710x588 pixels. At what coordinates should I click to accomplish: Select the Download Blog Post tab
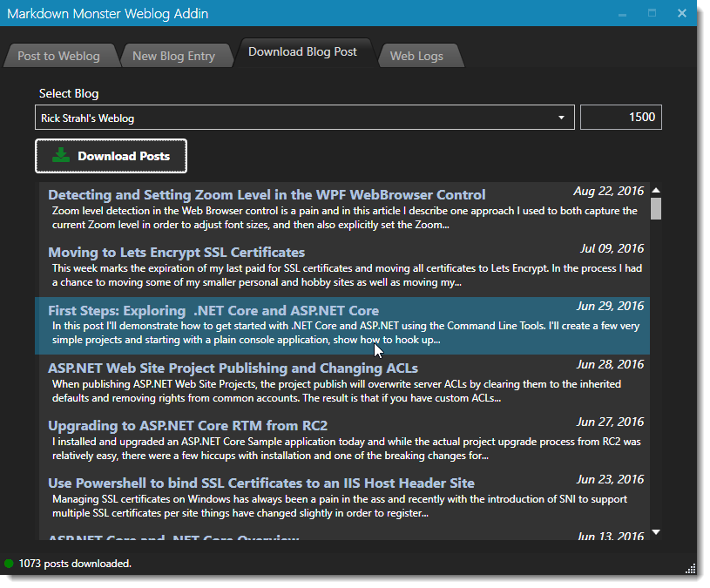point(302,52)
